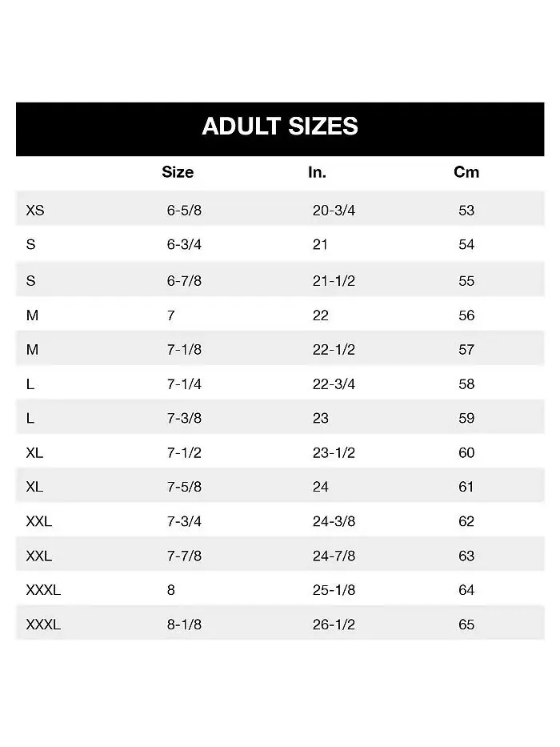Click hat size 7-1/2 cell

tap(184, 452)
